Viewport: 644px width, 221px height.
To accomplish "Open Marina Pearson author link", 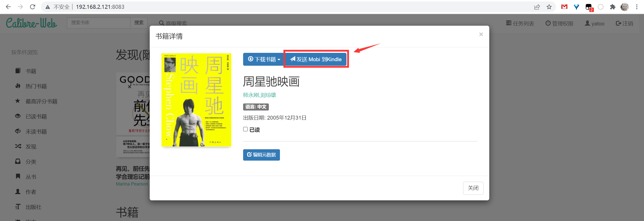I will [132, 184].
